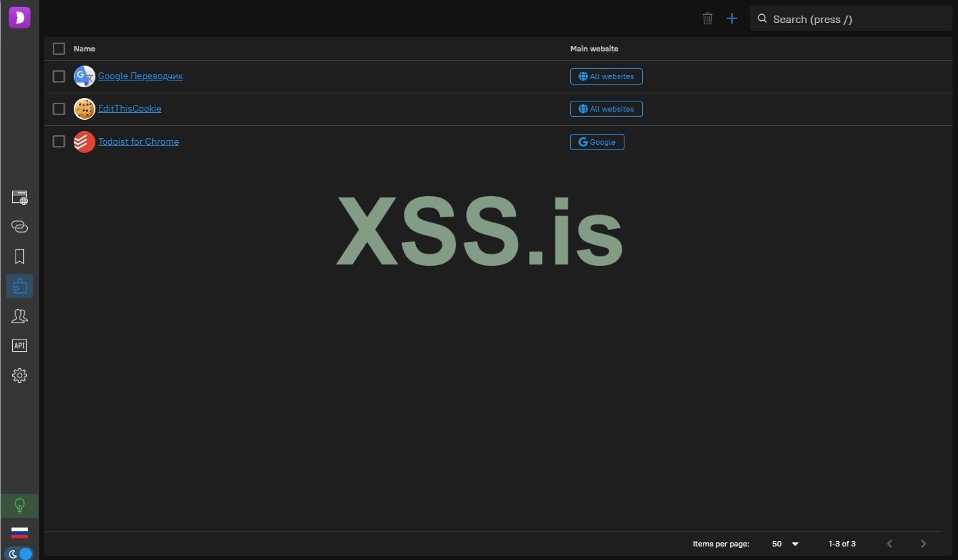Open the items per page dropdown
This screenshot has height=560, width=958.
click(785, 544)
